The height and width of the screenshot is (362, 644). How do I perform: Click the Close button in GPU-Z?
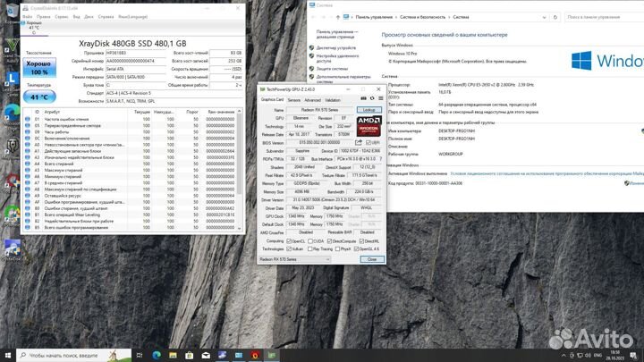tap(372, 259)
